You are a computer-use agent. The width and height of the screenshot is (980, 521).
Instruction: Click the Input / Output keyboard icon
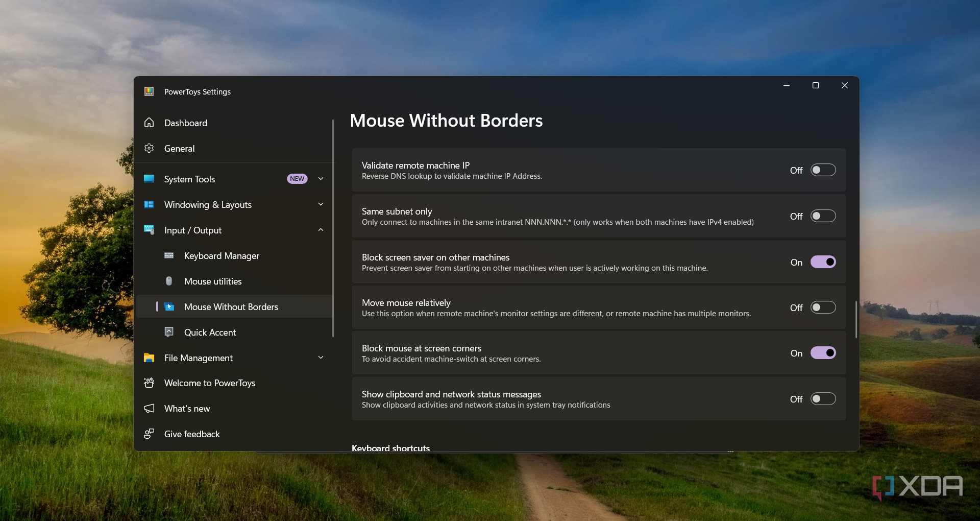point(149,229)
